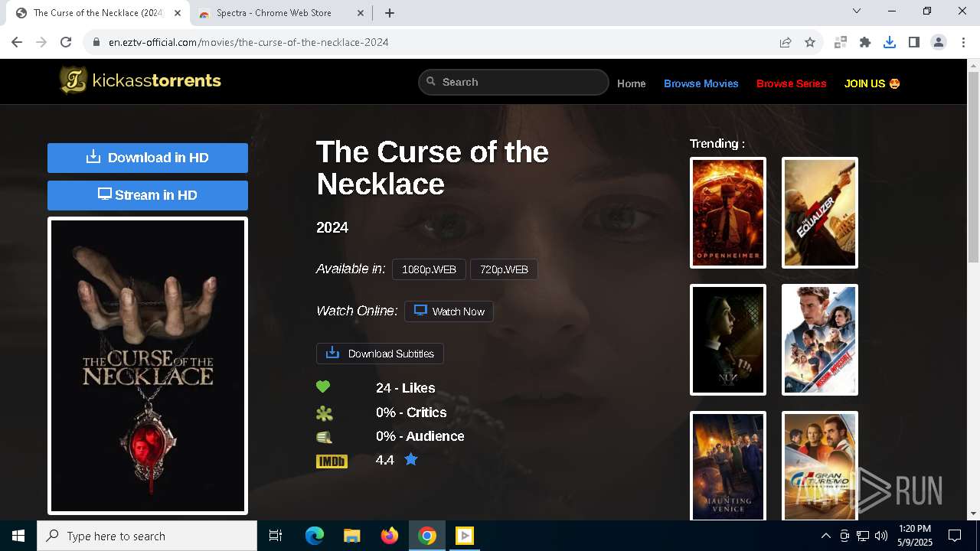Toggle the Chrome side panel icon
The height and width of the screenshot is (551, 980).
pyautogui.click(x=914, y=42)
